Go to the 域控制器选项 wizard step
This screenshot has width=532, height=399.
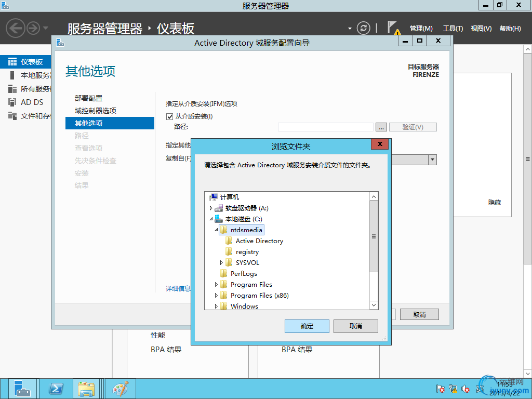tap(96, 111)
